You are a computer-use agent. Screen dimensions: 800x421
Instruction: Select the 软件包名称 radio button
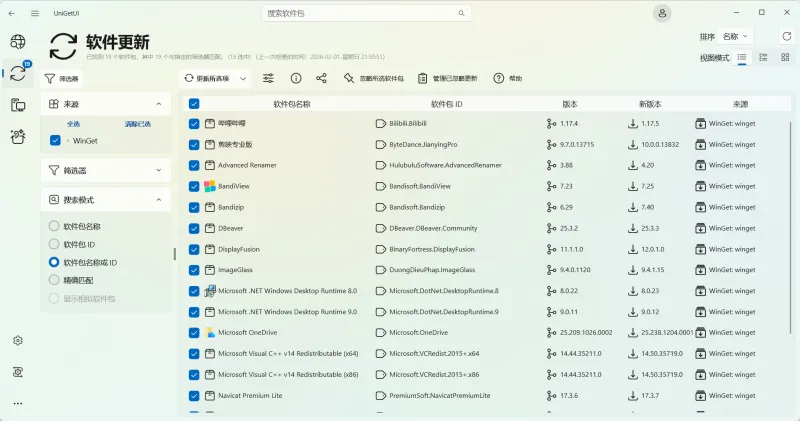coord(54,226)
